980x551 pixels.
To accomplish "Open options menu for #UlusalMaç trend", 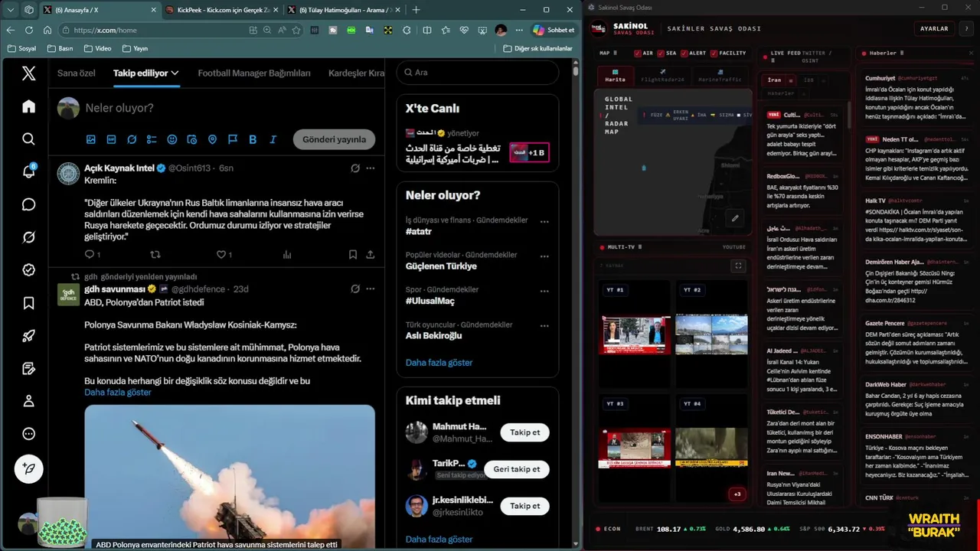I will pyautogui.click(x=544, y=291).
